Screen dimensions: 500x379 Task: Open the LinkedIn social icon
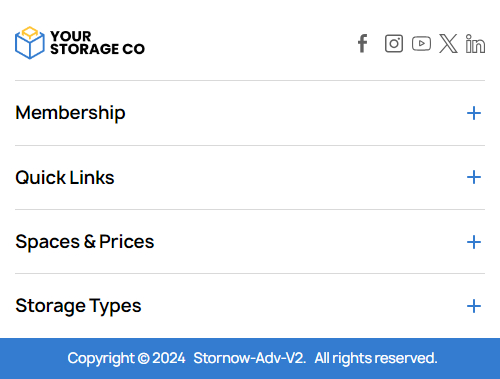pyautogui.click(x=475, y=44)
